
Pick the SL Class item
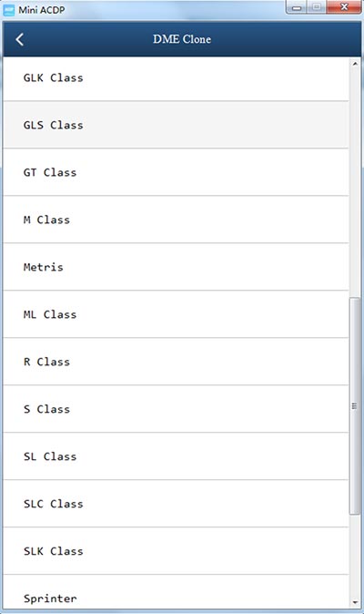pyautogui.click(x=176, y=456)
